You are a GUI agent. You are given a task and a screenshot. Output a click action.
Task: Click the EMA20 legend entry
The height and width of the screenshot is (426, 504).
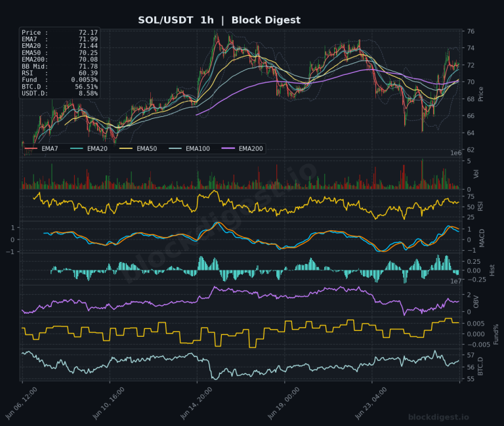(x=89, y=148)
